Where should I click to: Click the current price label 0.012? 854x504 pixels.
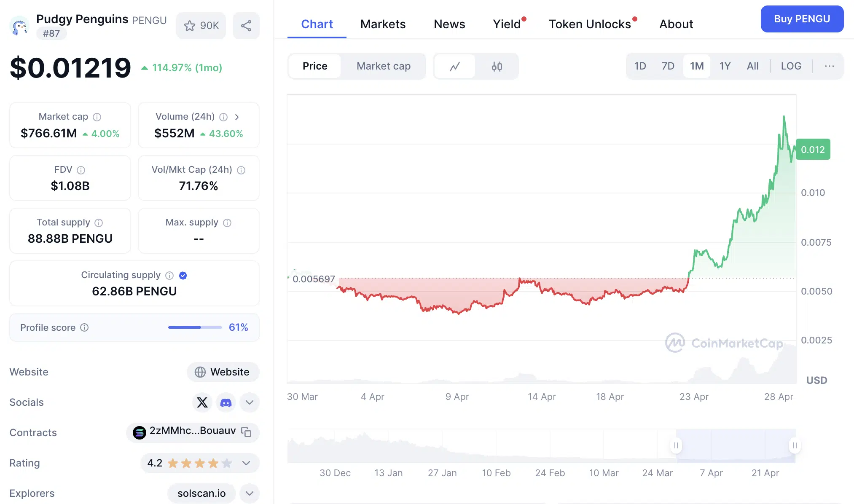(x=813, y=150)
